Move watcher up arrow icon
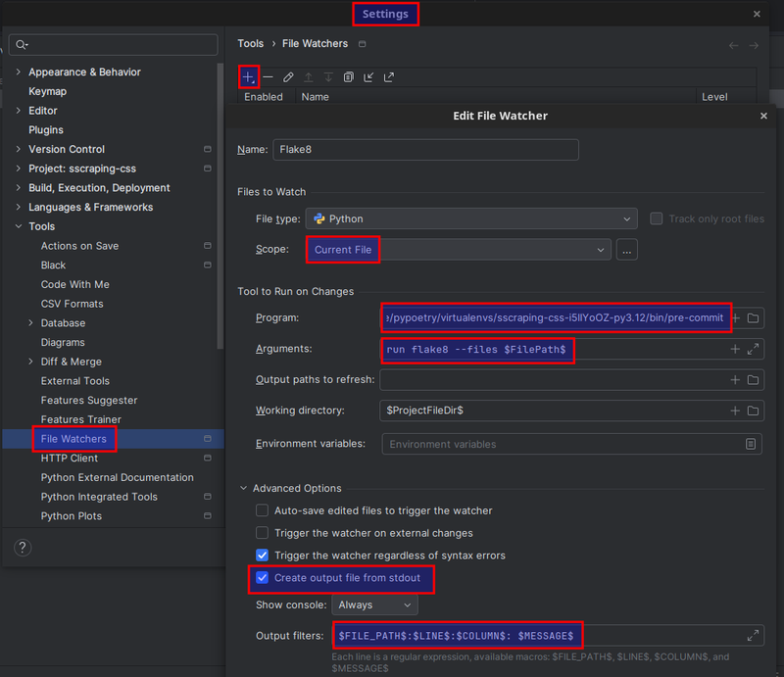The image size is (784, 677). tap(309, 77)
